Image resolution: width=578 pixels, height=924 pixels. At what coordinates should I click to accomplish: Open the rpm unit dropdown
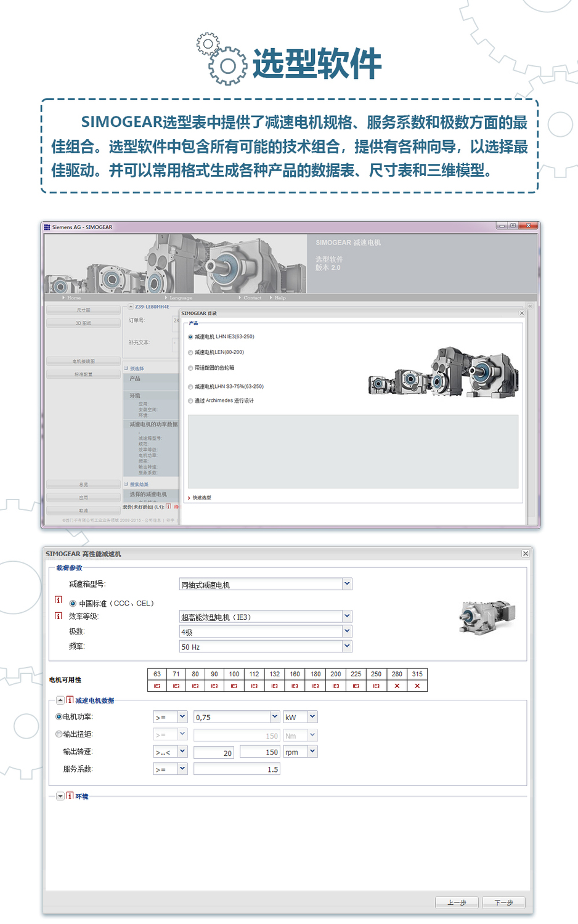[x=312, y=752]
